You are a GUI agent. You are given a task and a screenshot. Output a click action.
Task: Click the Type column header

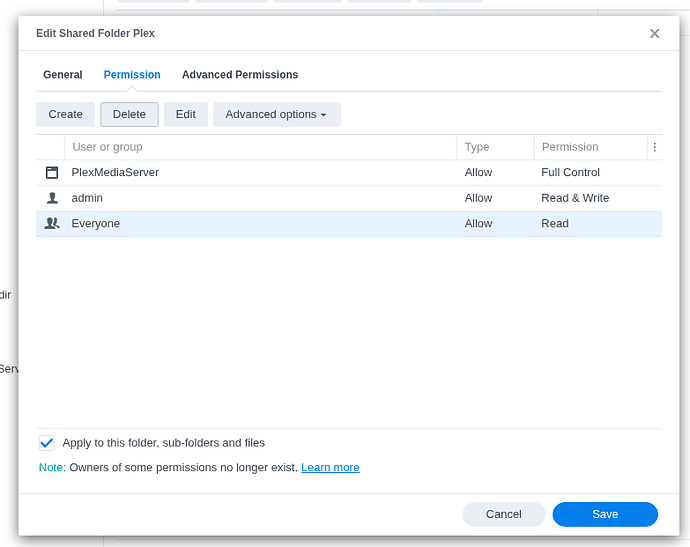[x=495, y=147]
